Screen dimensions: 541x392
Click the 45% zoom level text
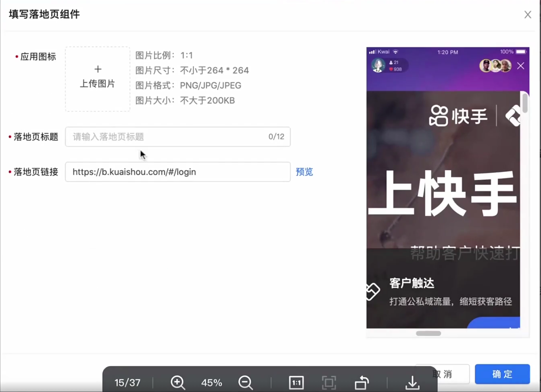point(212,383)
